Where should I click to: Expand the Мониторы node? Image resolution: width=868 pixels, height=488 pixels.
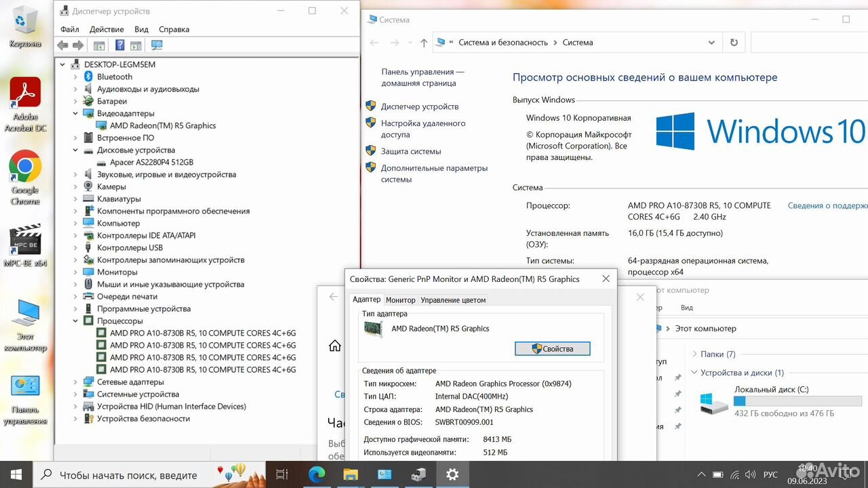75,272
